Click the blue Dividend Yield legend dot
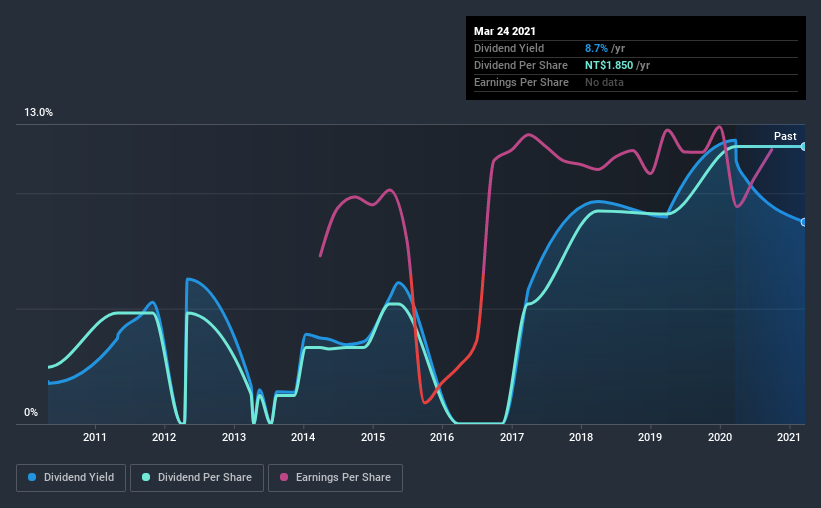This screenshot has width=821, height=508. (32, 477)
